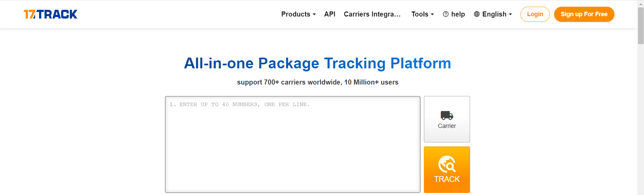Click the question mark help icon
Image resolution: width=644 pixels, height=195 pixels.
coord(446,14)
